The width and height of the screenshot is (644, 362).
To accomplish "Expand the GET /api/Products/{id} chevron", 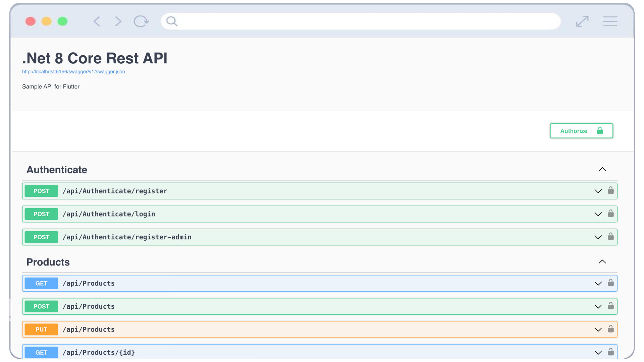I will (598, 353).
